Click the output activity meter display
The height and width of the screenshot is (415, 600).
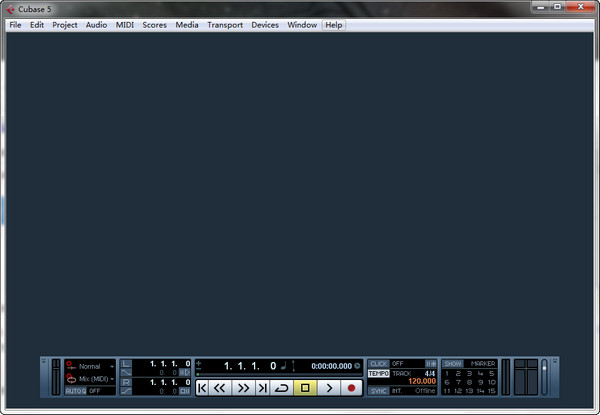[x=526, y=377]
